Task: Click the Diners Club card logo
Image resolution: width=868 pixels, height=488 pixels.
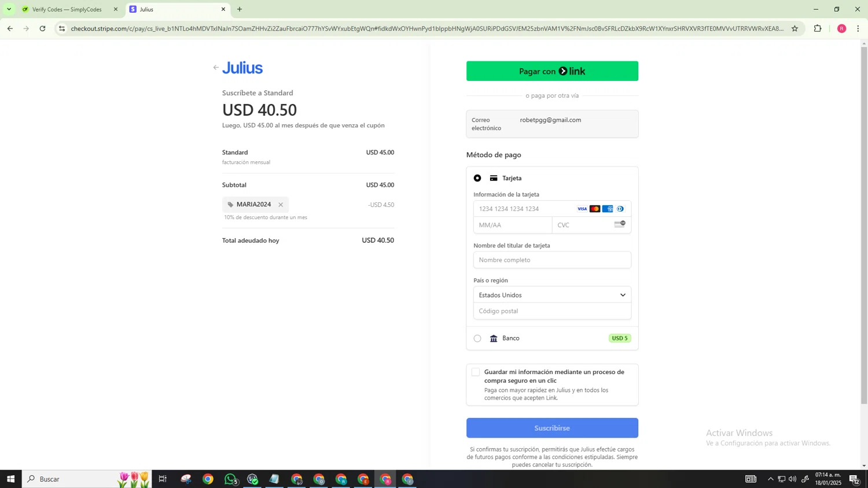Action: [x=620, y=209]
